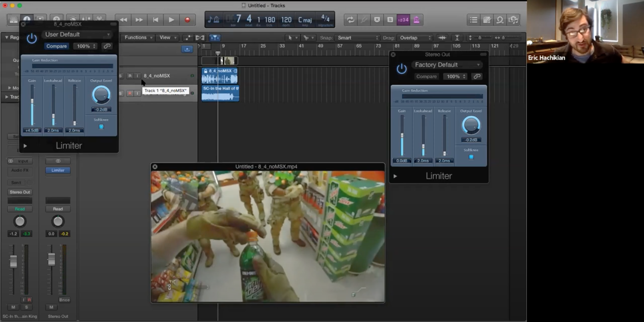Open the List Editors icon
Viewport: 644px width, 322px height.
point(473,20)
